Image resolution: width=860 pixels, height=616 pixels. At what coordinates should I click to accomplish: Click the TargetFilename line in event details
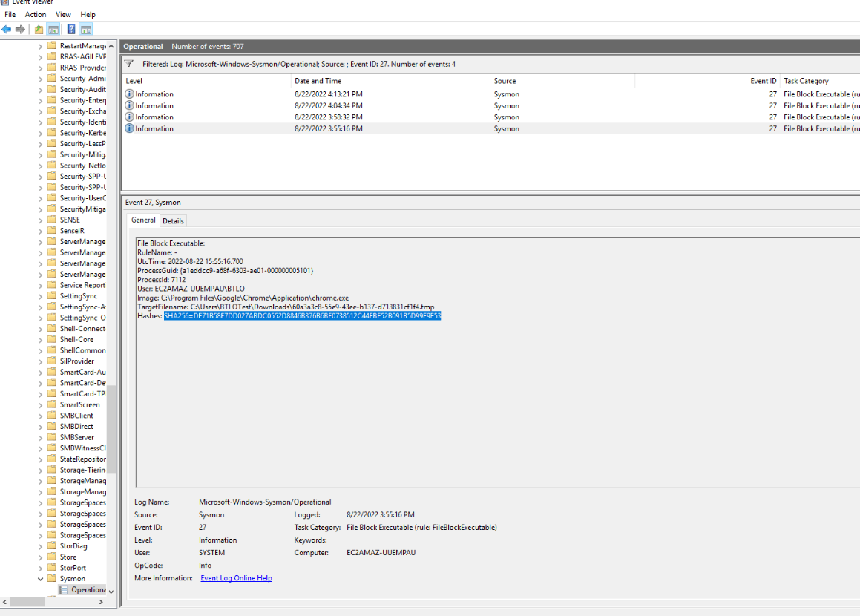click(x=286, y=307)
